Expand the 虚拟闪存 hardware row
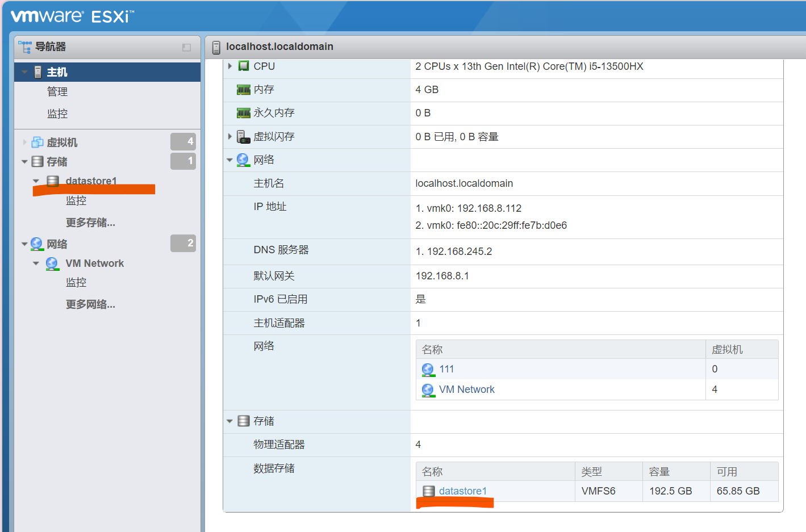 click(x=229, y=136)
